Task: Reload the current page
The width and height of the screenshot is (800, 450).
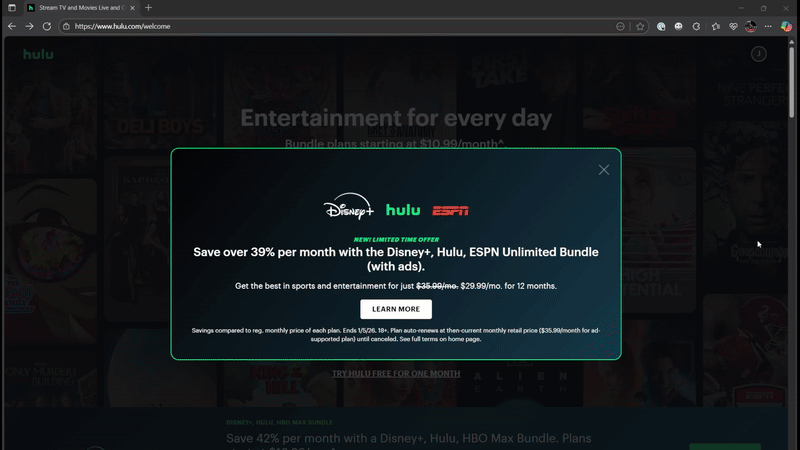Action: point(47,27)
